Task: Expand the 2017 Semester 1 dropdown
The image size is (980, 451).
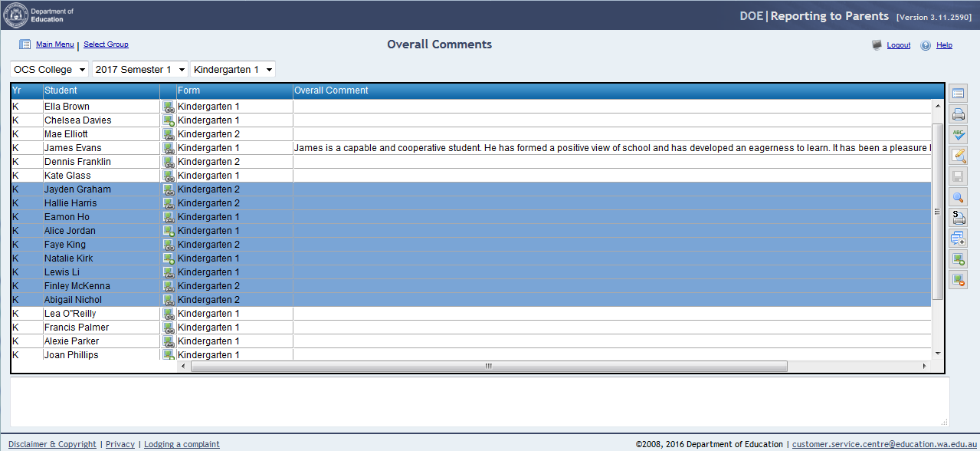Action: pos(139,70)
